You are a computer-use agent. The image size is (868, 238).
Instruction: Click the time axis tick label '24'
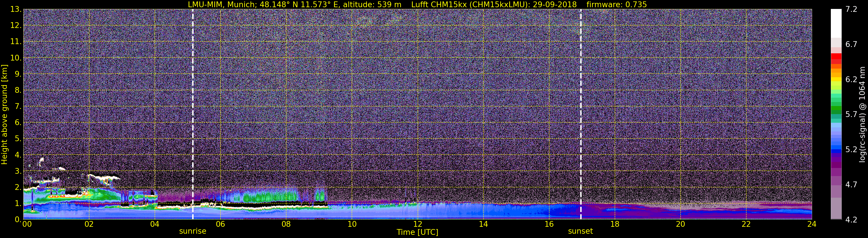tap(812, 224)
